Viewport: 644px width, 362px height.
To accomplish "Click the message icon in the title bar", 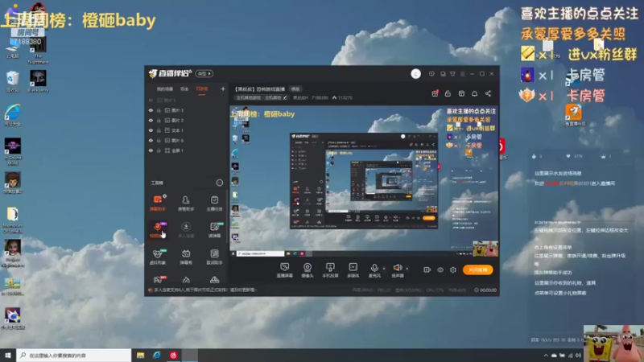I will [431, 74].
